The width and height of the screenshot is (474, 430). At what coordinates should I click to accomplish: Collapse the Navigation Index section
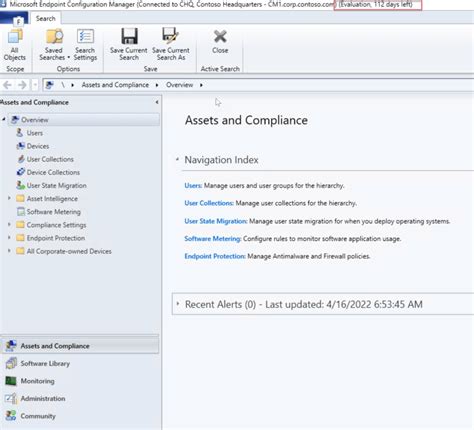177,160
